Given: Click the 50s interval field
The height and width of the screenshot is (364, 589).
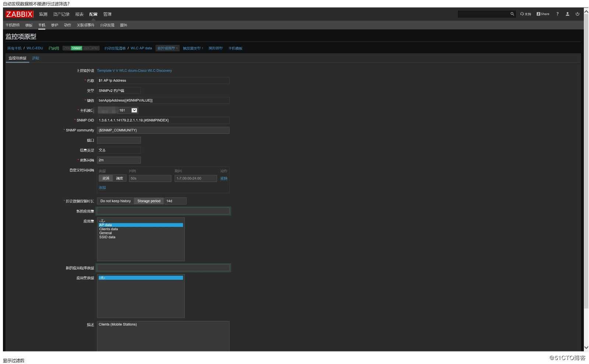Looking at the screenshot, I should [x=150, y=178].
